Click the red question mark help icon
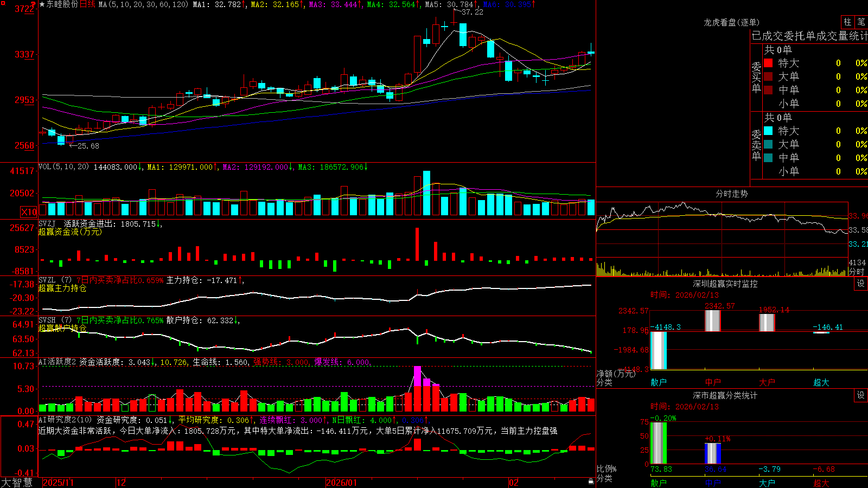The image size is (868, 488). click(34, 4)
